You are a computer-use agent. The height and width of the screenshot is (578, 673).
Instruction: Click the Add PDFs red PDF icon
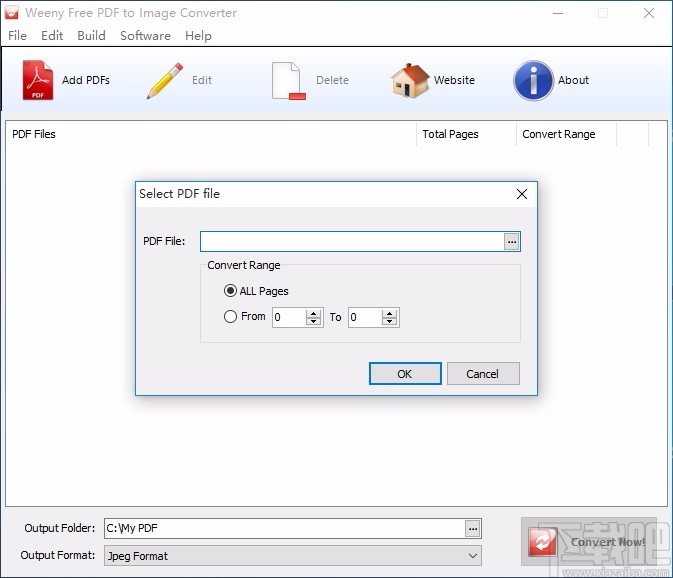coord(38,80)
